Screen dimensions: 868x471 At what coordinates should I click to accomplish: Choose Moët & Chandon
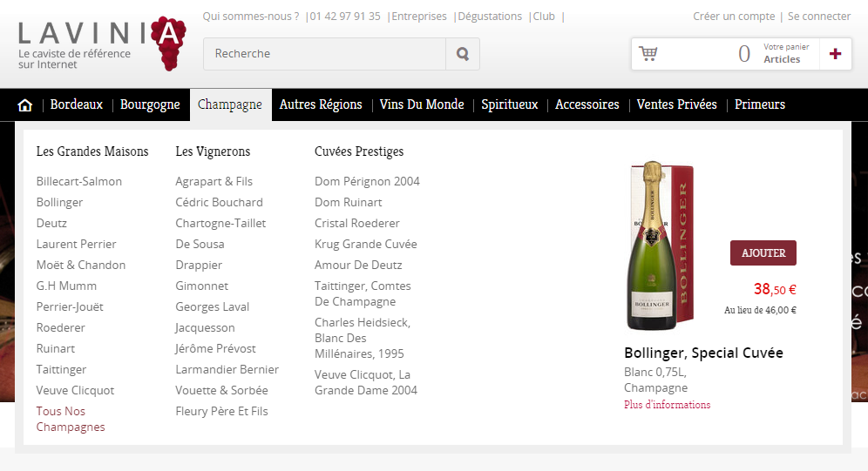81,266
